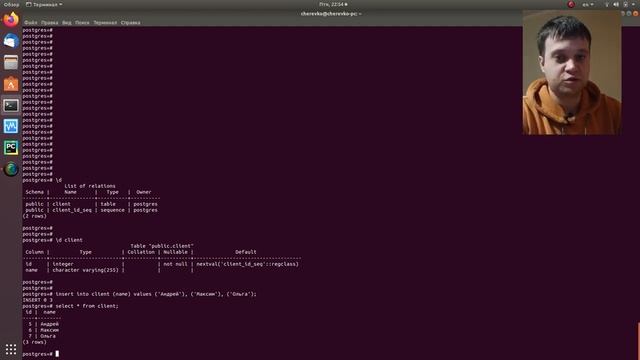Open Thunderbird mail from the dock

tap(11, 41)
